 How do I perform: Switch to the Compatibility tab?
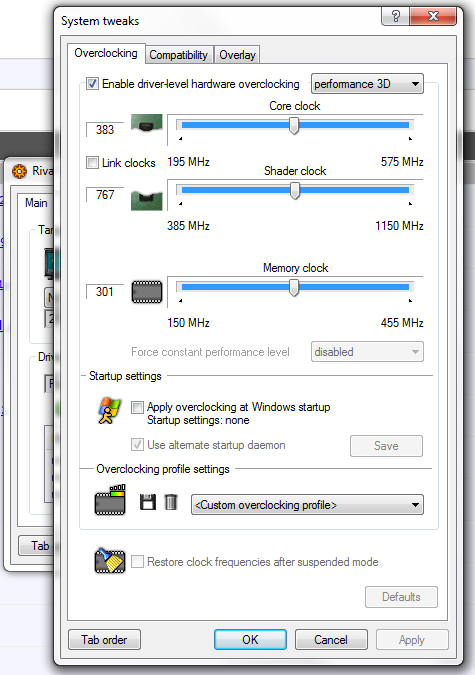[x=179, y=55]
